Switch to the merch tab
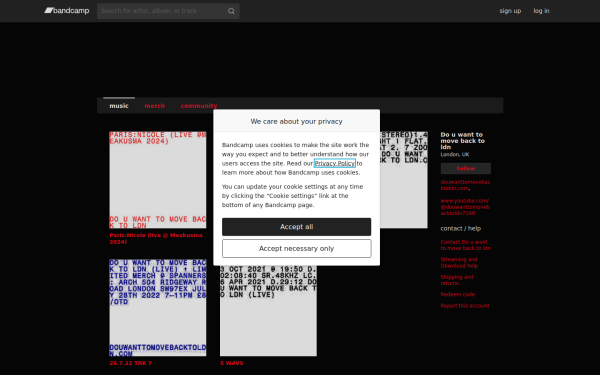The image size is (600, 375). [155, 106]
